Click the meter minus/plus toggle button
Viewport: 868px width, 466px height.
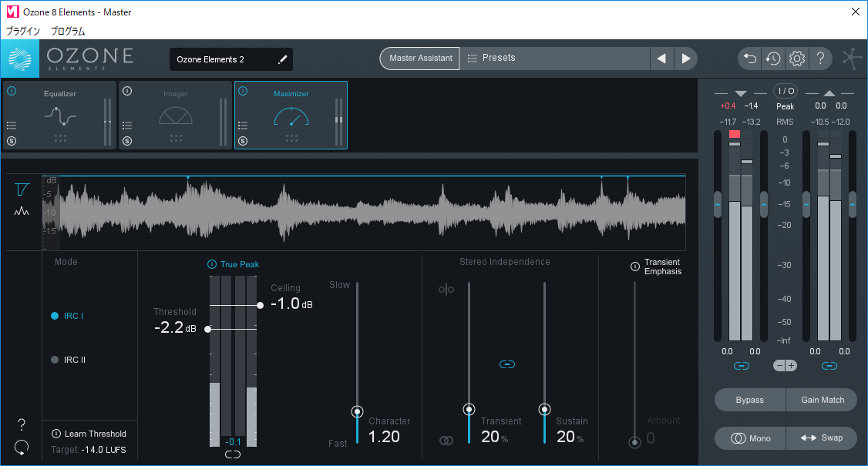[785, 365]
